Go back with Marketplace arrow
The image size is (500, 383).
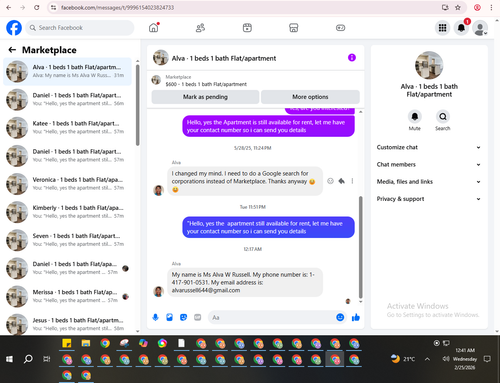coord(12,50)
